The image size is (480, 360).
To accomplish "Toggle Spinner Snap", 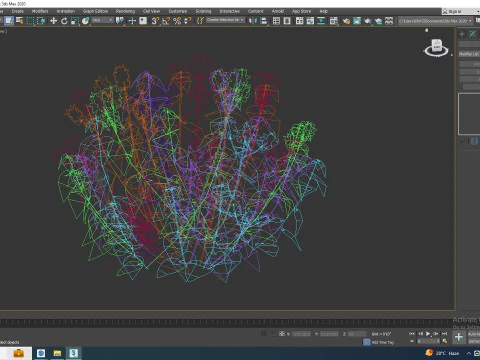I will (x=188, y=21).
